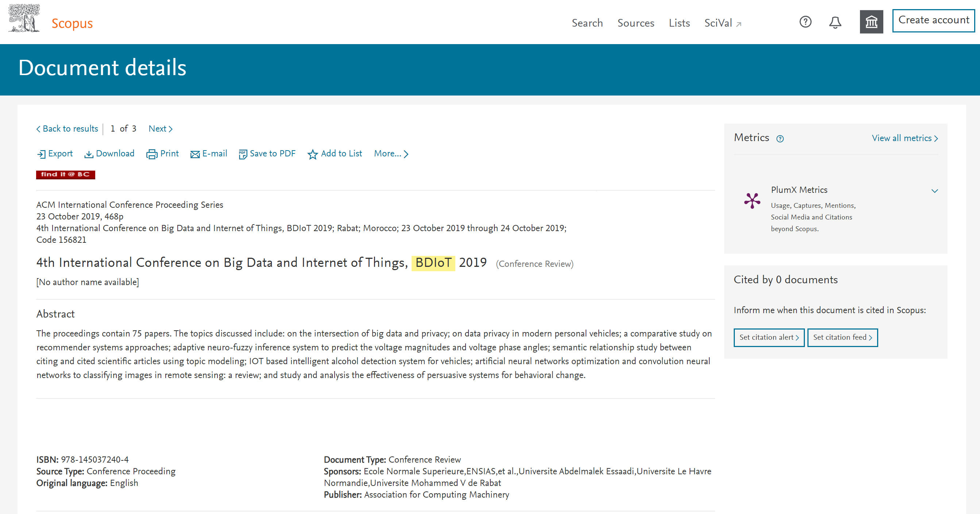The height and width of the screenshot is (514, 980).
Task: Click the E-mail link text
Action: pyautogui.click(x=215, y=153)
